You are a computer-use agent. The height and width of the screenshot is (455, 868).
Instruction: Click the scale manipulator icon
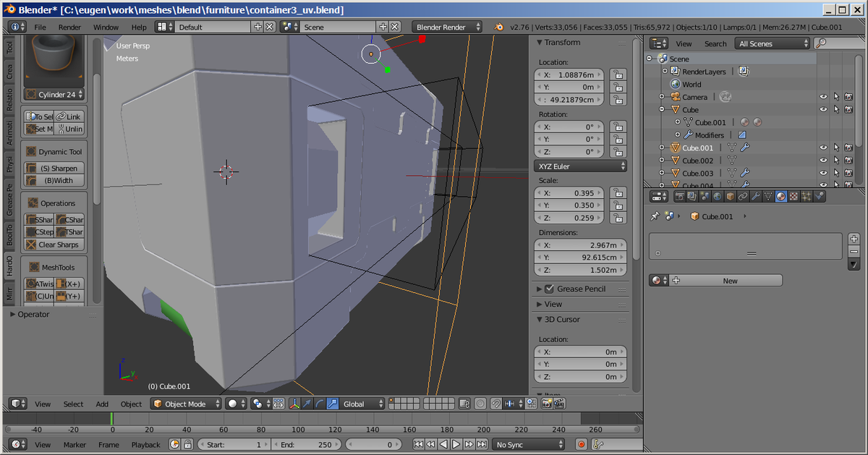[x=332, y=404]
